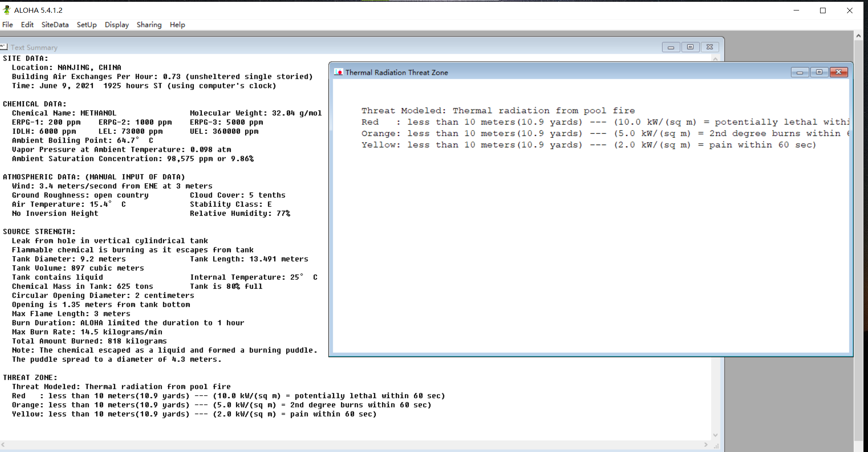Click the THREAT ZONE heading in Text Summary
This screenshot has height=452, width=868.
[x=30, y=378]
